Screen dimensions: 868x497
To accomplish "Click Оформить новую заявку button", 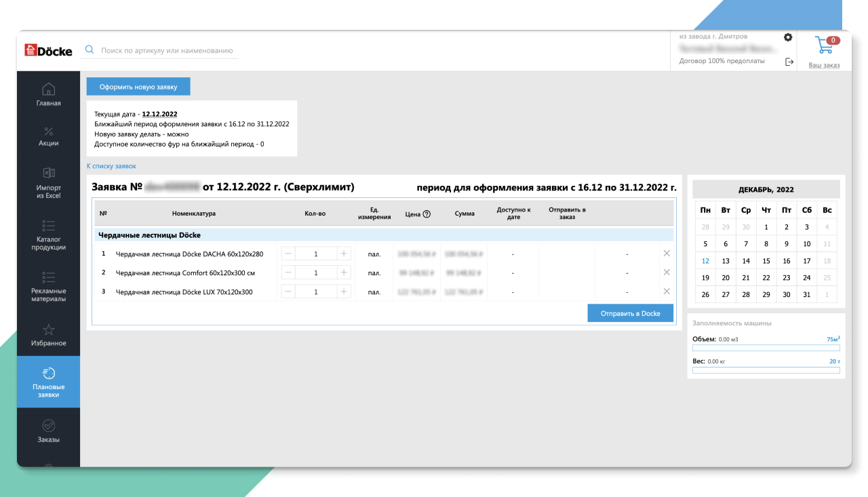I will click(138, 87).
